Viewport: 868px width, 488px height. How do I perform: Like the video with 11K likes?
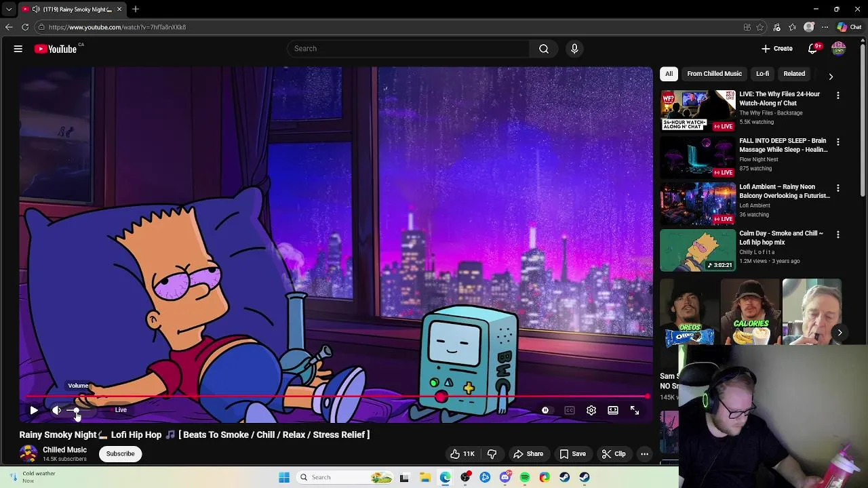tap(462, 454)
